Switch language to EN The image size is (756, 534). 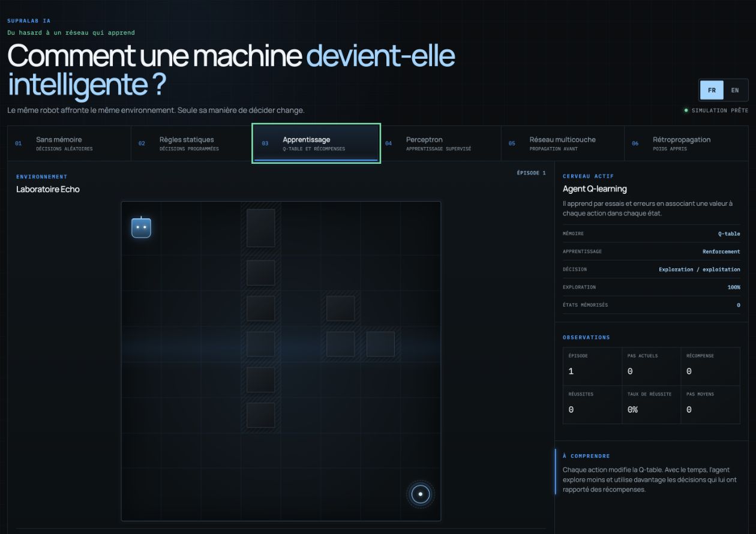(735, 91)
